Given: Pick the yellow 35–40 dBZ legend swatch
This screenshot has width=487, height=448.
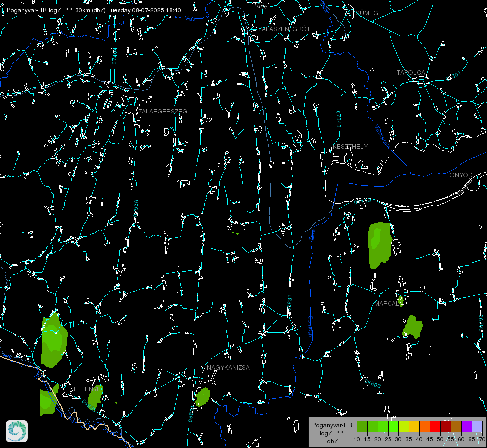Looking at the screenshot, I should coord(414,426).
